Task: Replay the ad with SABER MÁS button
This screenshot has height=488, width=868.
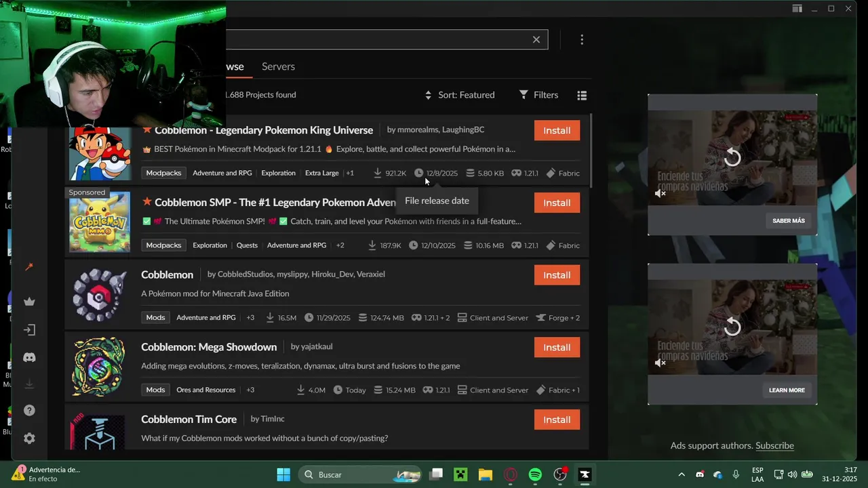Action: tap(732, 158)
